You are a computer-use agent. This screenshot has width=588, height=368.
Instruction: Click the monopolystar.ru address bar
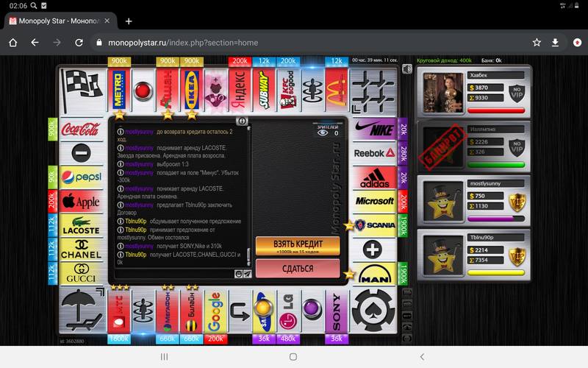click(311, 43)
